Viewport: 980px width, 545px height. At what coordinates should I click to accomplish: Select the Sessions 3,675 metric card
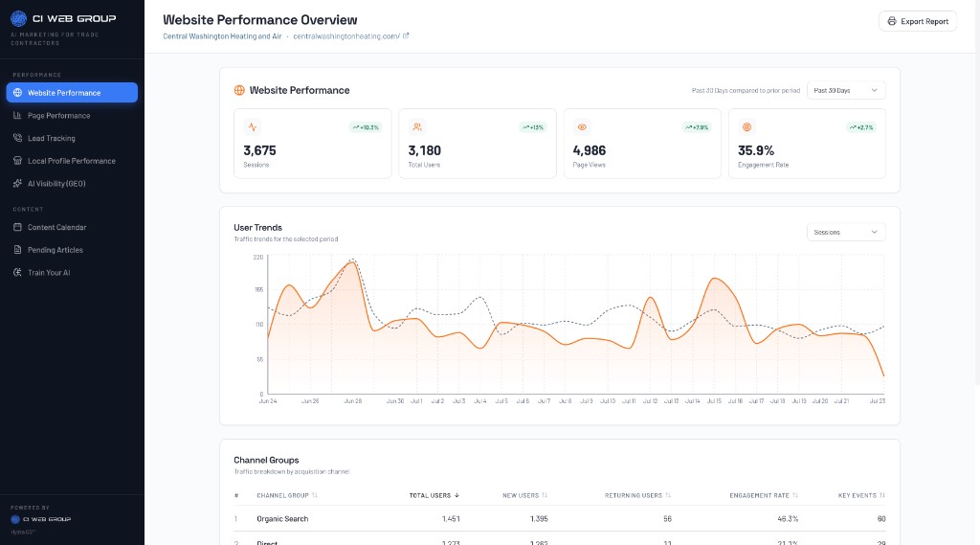[x=313, y=144]
